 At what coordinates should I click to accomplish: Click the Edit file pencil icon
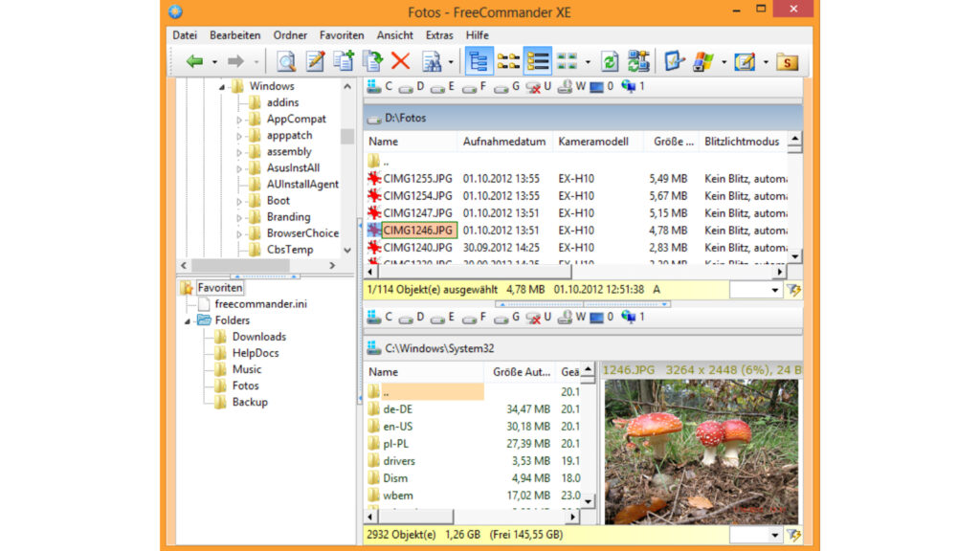[x=315, y=61]
